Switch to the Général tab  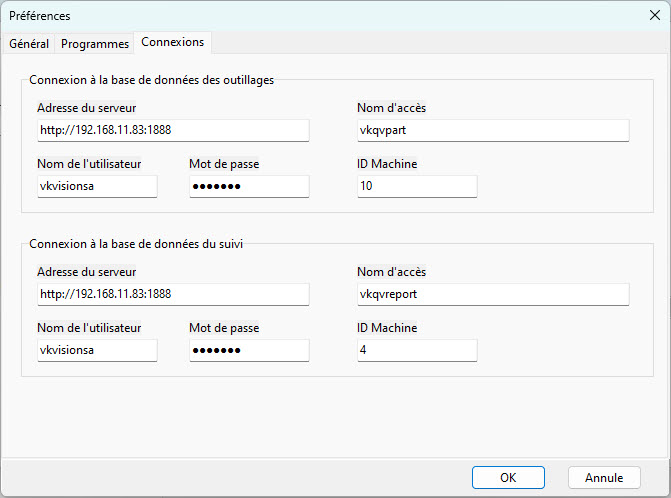click(x=29, y=44)
